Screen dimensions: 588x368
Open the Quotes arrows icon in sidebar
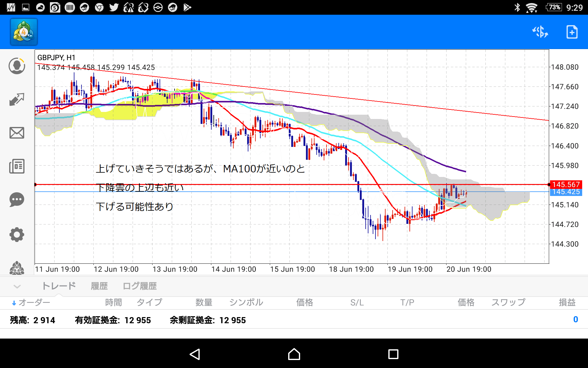(17, 99)
